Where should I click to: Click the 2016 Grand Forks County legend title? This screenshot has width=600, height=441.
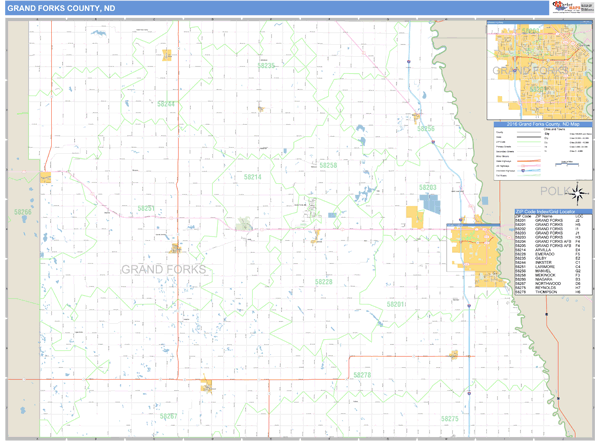[539, 124]
